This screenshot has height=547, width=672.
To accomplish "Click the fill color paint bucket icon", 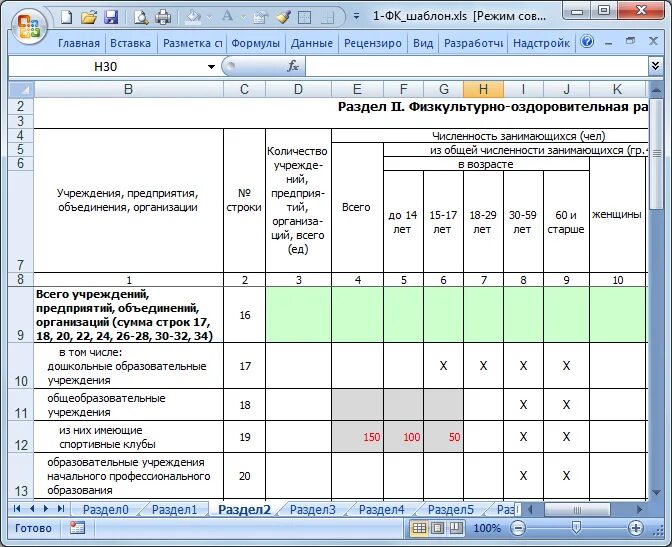I will 193,17.
